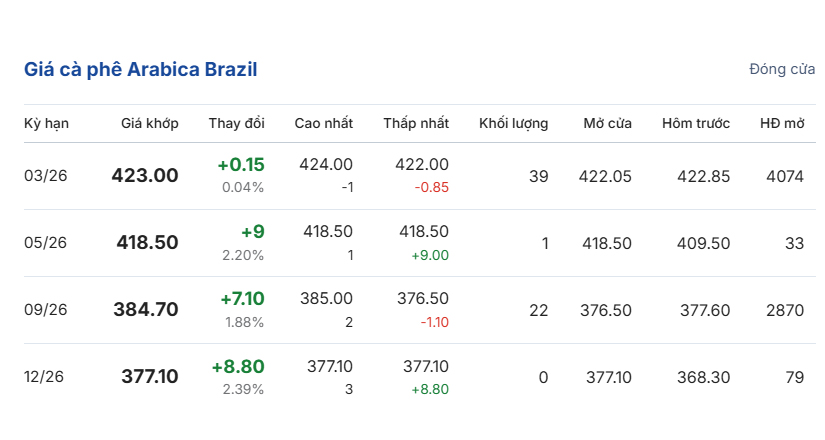Screen dimensions: 825x440
Task: Click the 418.50 matched price in bold
Action: (147, 243)
